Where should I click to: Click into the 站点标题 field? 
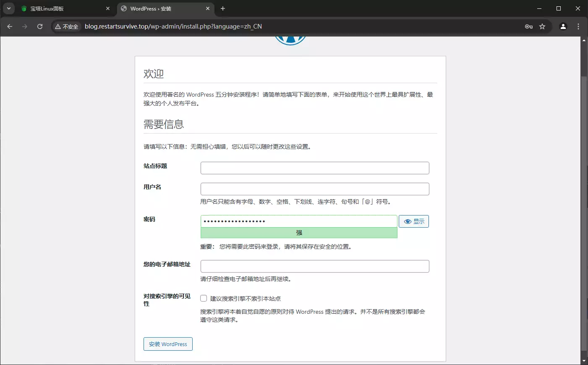click(315, 168)
